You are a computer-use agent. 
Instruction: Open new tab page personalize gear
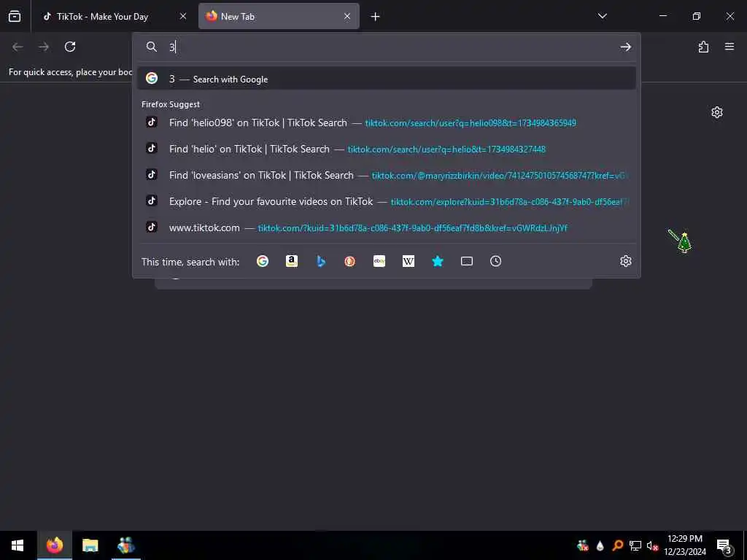tap(717, 112)
